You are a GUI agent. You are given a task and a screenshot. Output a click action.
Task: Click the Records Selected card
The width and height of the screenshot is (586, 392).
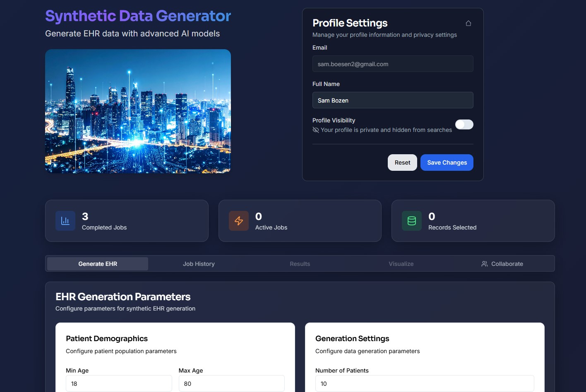(473, 221)
